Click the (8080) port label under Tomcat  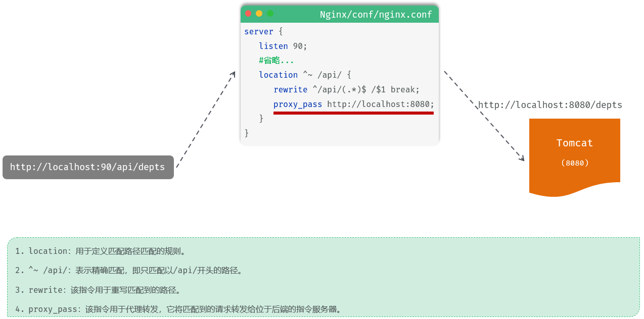(575, 163)
